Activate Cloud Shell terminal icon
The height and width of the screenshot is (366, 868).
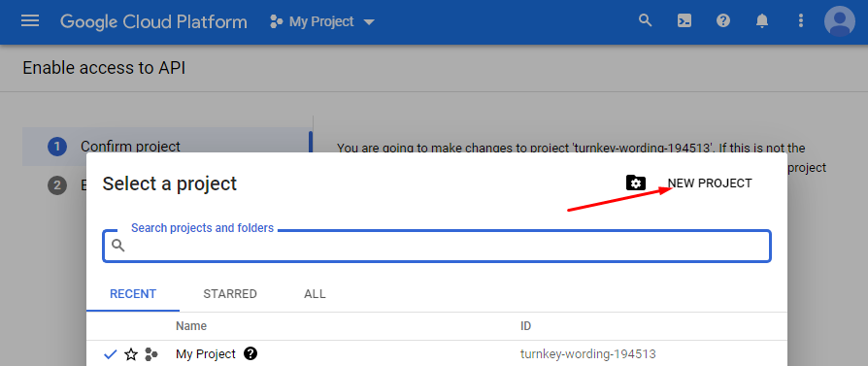684,21
